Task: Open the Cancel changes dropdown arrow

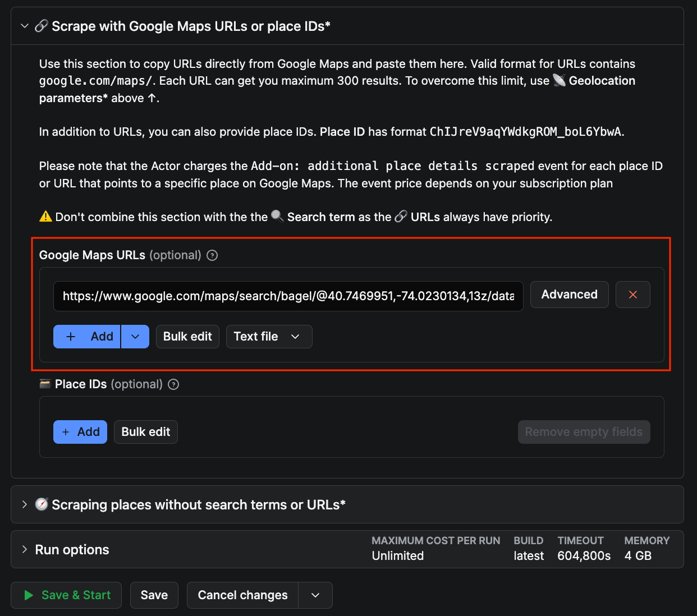Action: point(315,595)
